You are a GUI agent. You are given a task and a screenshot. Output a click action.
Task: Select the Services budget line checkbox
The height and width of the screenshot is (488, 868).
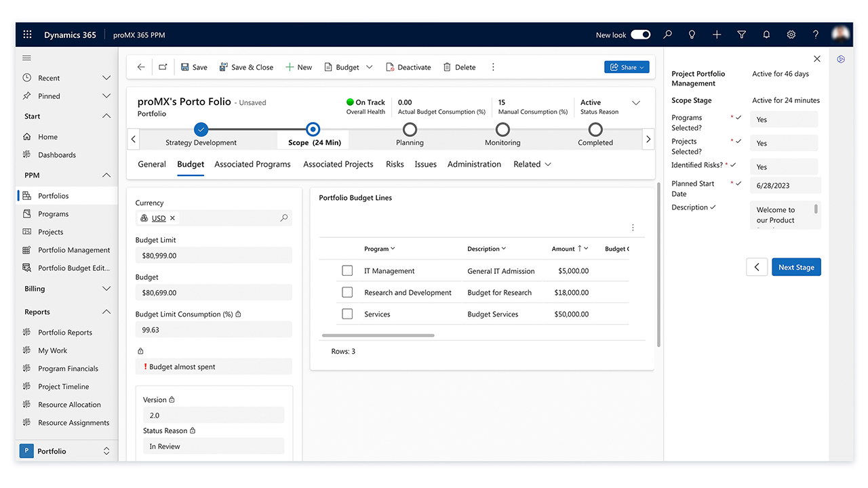(x=347, y=314)
